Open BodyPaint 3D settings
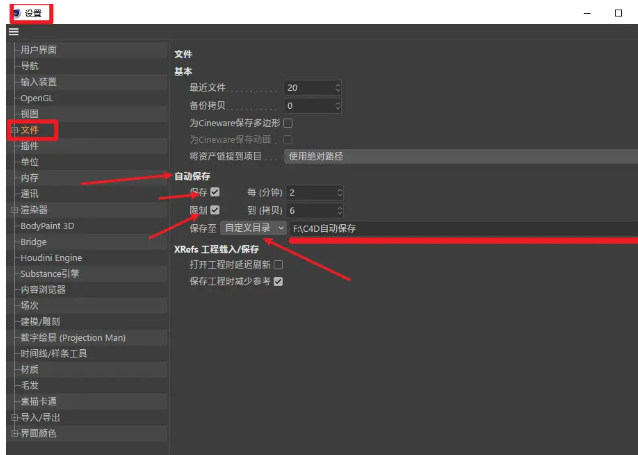 pos(47,226)
